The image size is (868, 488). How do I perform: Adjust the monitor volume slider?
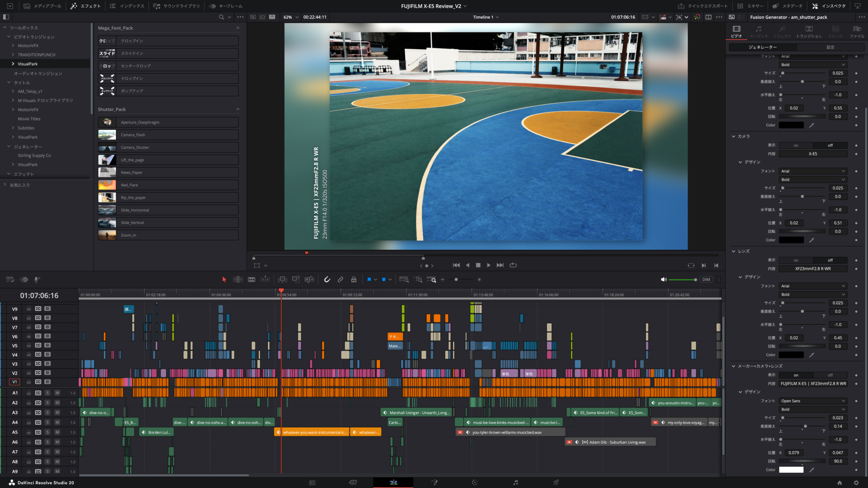click(683, 280)
